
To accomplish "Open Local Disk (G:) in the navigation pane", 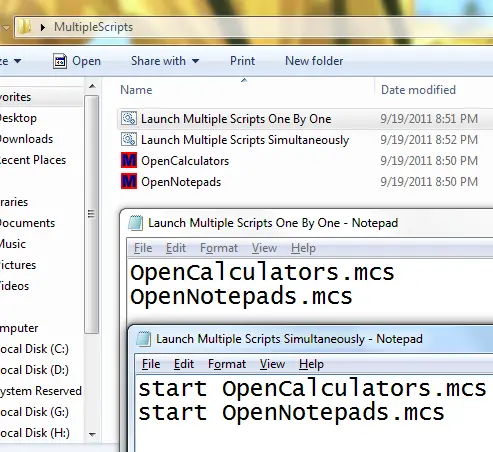I will [x=34, y=412].
